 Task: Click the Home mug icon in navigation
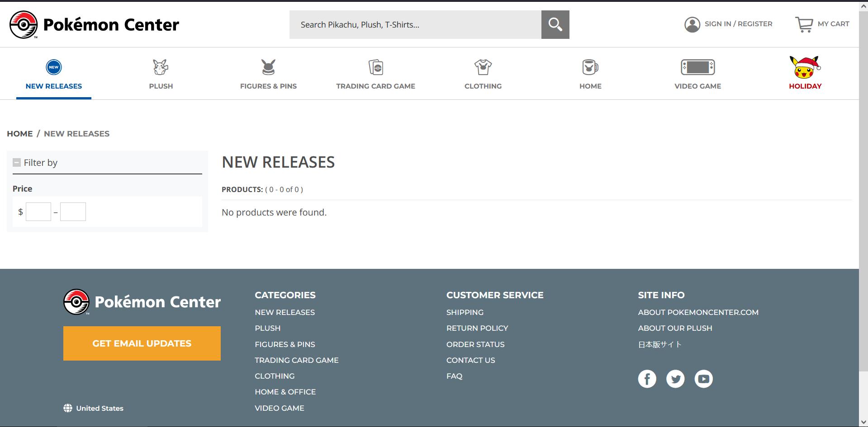pos(590,67)
